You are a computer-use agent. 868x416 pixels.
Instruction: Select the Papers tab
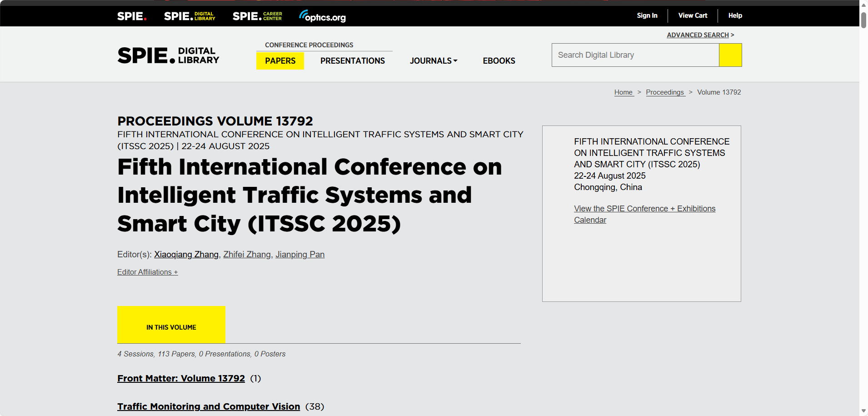click(x=280, y=61)
